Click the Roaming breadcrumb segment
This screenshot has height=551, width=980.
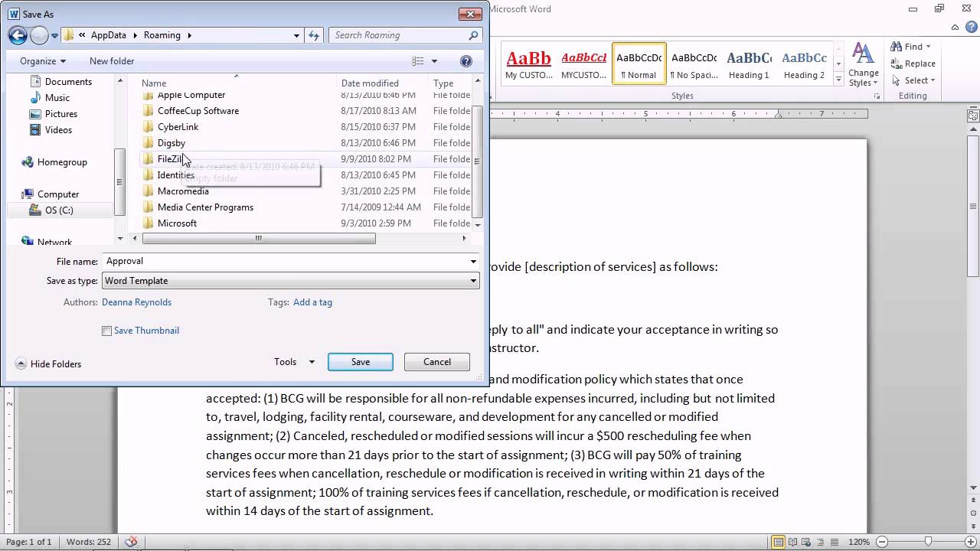pyautogui.click(x=162, y=35)
